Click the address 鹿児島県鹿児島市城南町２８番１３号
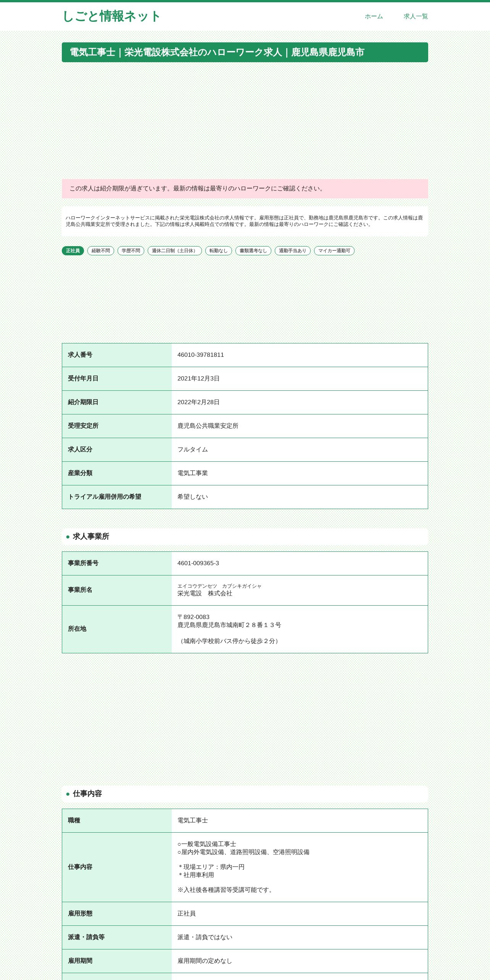 point(229,625)
